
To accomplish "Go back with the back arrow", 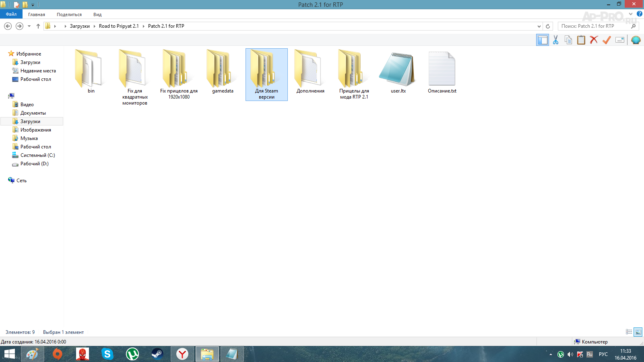I will pyautogui.click(x=8, y=26).
